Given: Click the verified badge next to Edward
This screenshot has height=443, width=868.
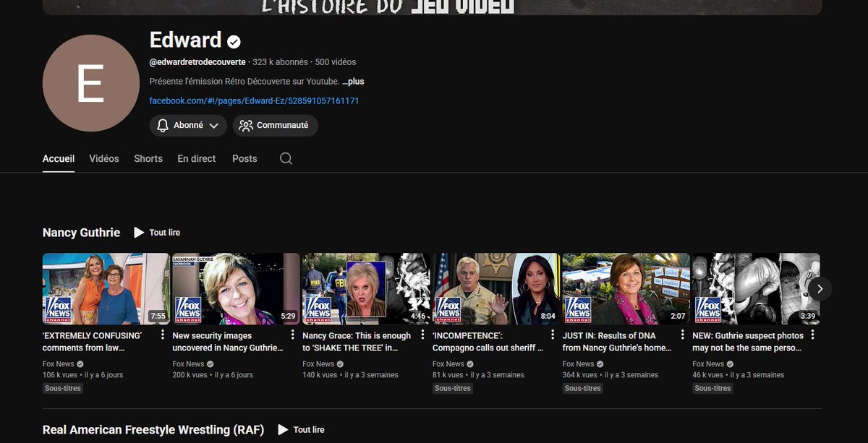Looking at the screenshot, I should tap(234, 41).
